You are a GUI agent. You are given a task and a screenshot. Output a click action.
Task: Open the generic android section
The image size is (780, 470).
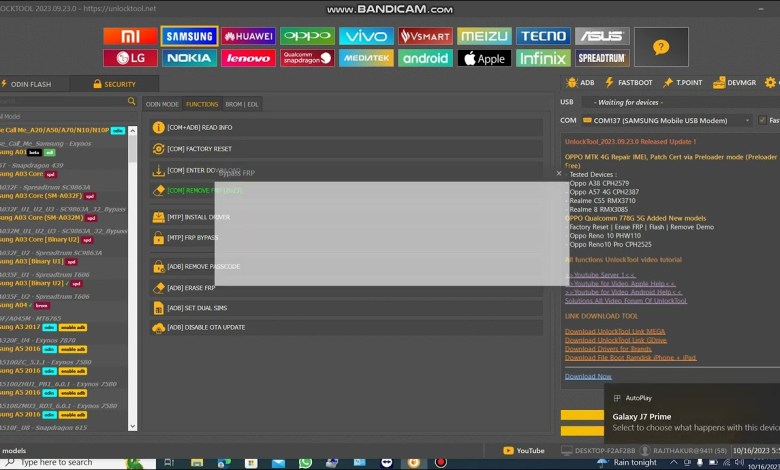pos(425,58)
